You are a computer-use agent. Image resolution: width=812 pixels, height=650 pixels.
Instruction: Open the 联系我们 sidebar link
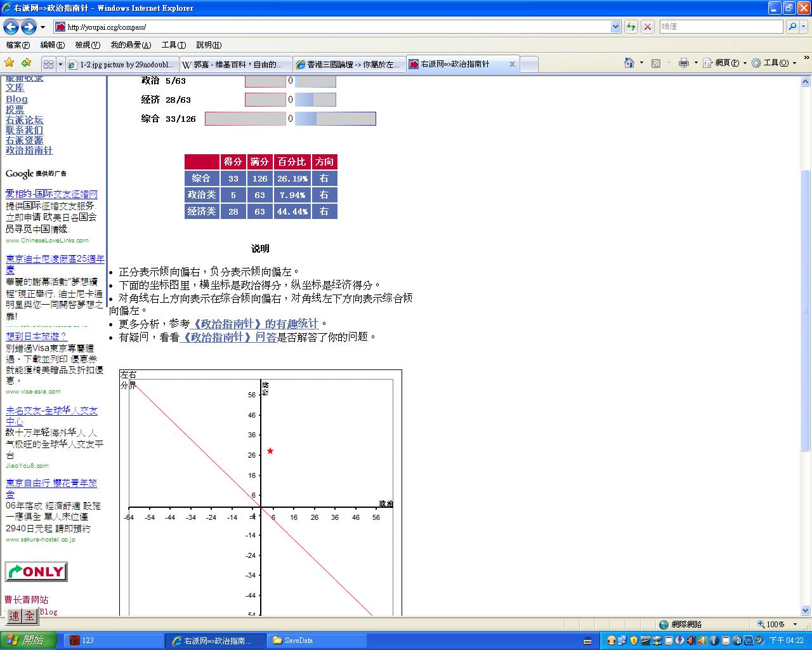tap(25, 130)
